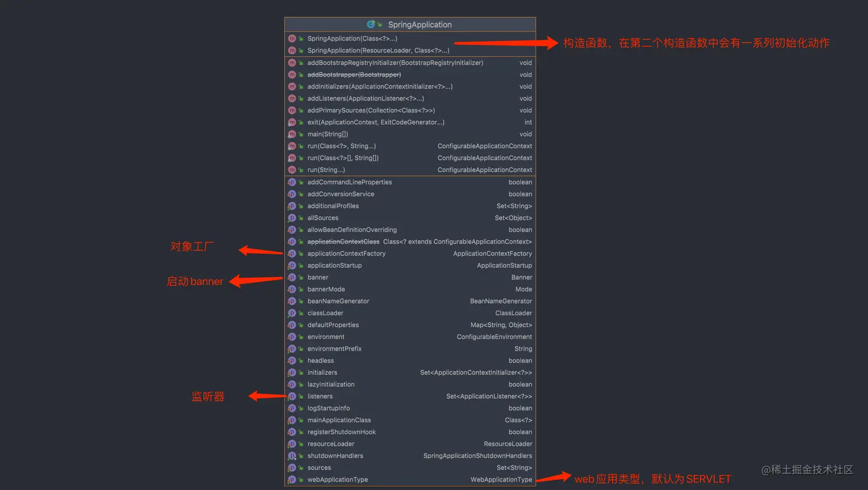The height and width of the screenshot is (490, 868).
Task: Click the BeanNameGenerator type label
Action: click(x=501, y=301)
